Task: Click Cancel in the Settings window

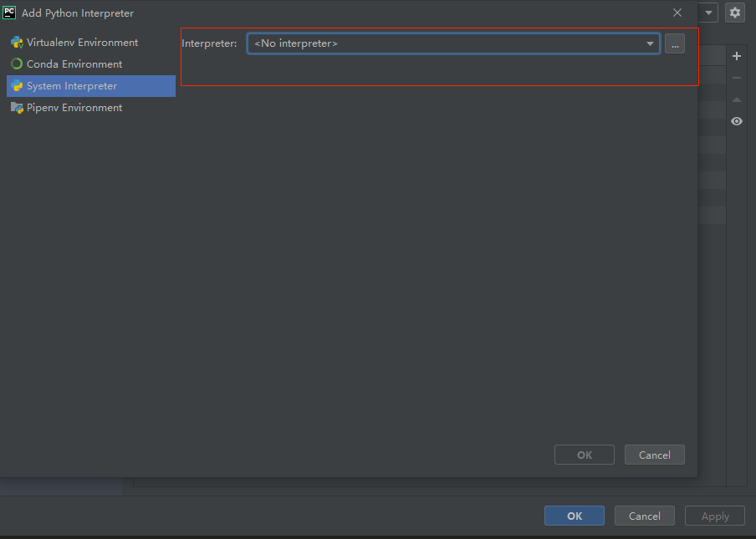Action: 644,516
